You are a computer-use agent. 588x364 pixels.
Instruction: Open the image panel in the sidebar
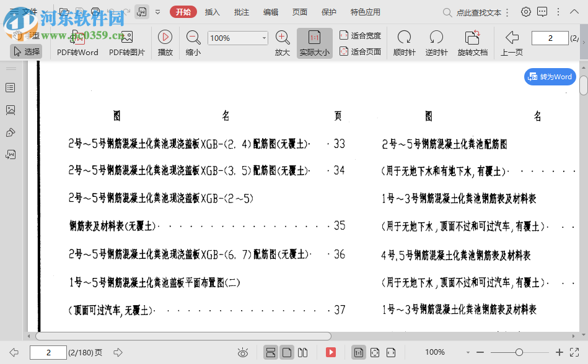[x=9, y=110]
